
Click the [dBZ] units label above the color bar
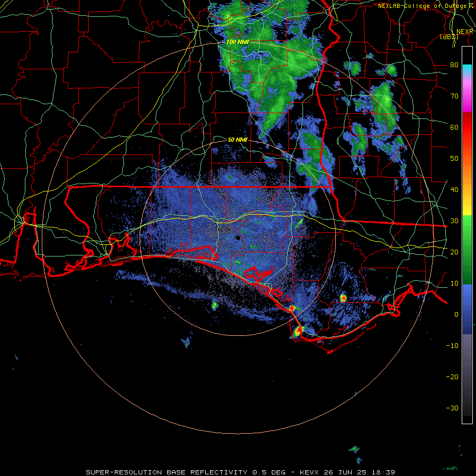click(x=449, y=37)
